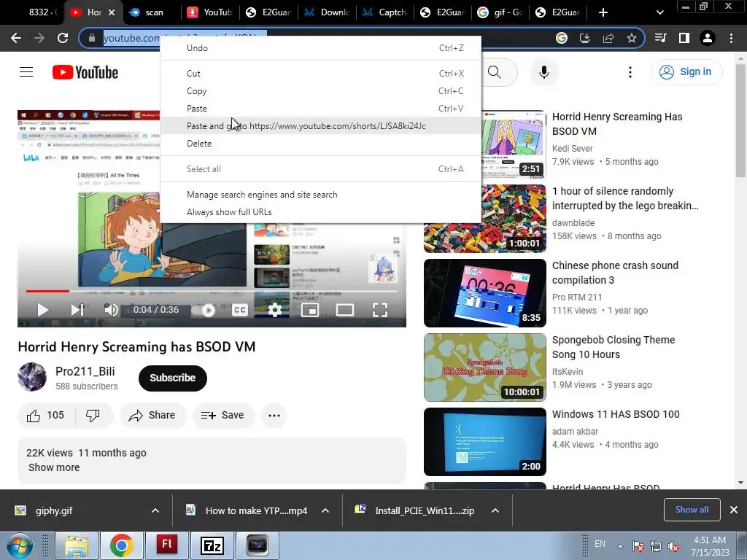Screen dimensions: 747x560
Task: Open 7-Zip from the taskbar
Action: (212, 545)
